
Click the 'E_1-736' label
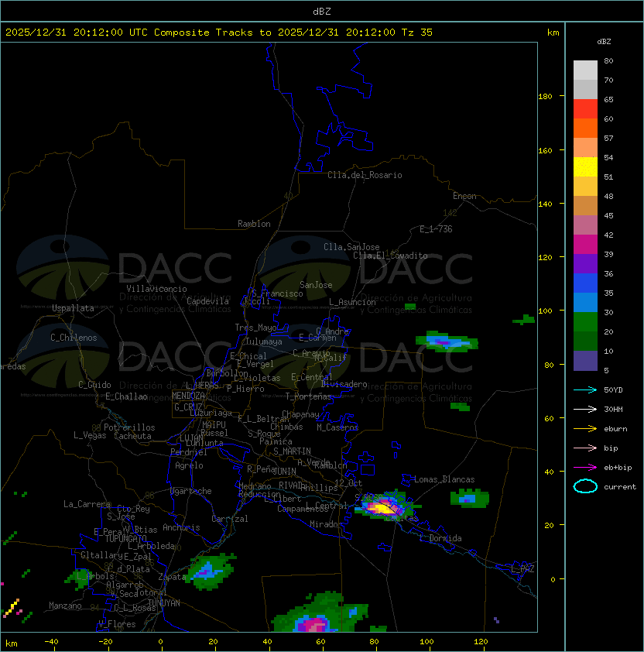click(x=436, y=229)
